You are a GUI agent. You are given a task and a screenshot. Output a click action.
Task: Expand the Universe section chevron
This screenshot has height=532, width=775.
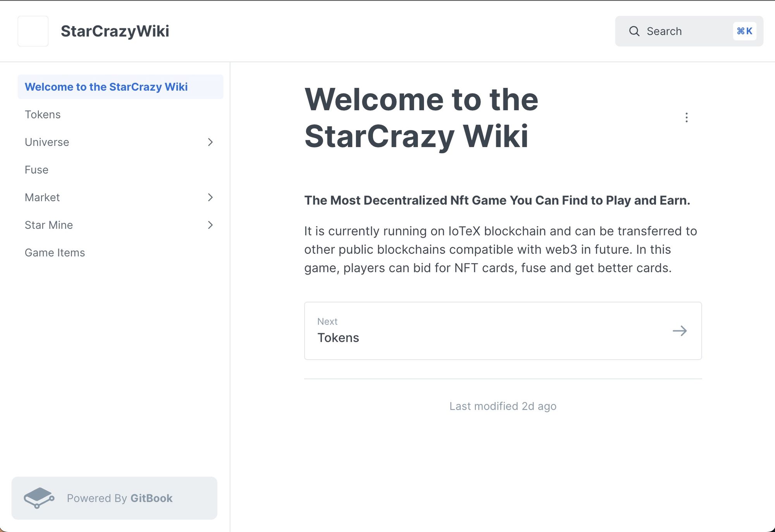point(210,142)
